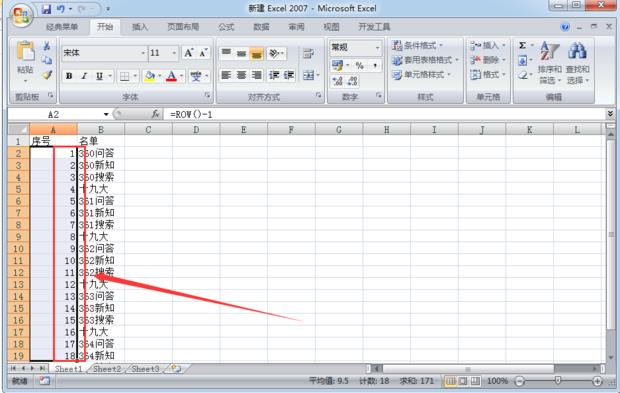Increase the font size
620x393 pixels.
[x=189, y=53]
